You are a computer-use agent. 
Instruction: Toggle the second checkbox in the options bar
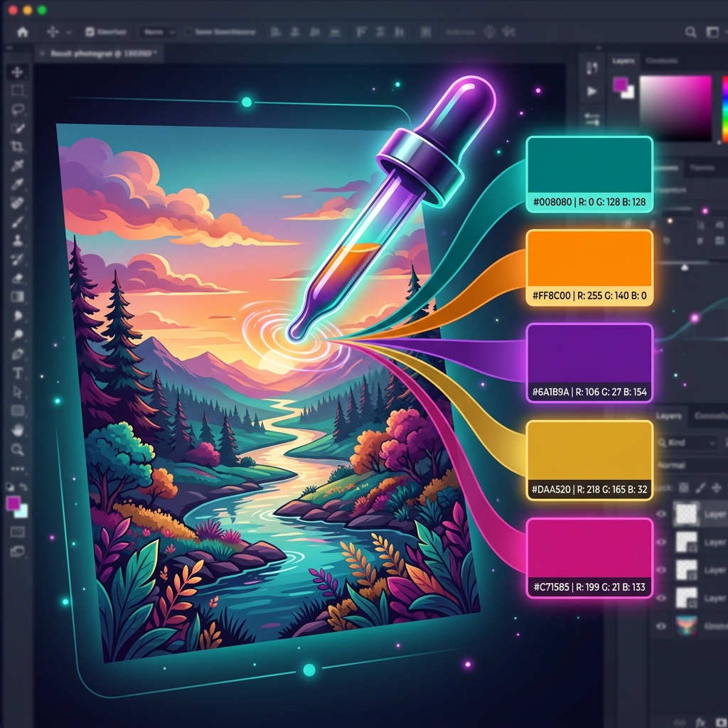[x=188, y=31]
